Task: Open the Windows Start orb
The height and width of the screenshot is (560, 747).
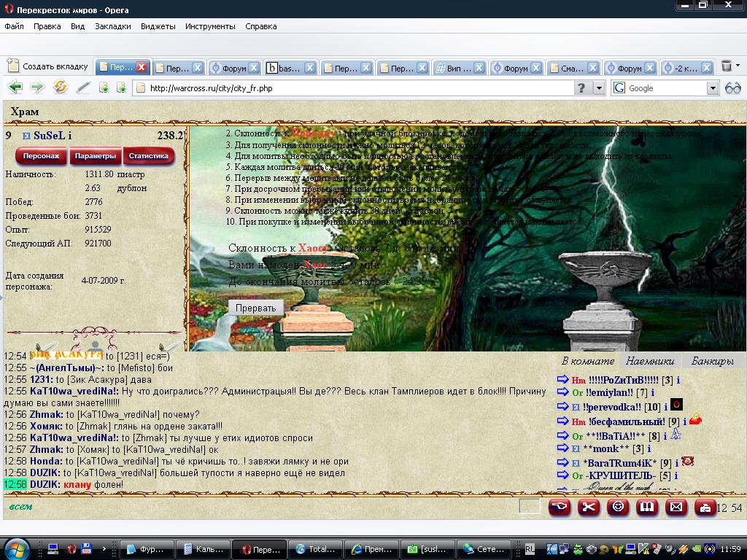Action: 17,548
